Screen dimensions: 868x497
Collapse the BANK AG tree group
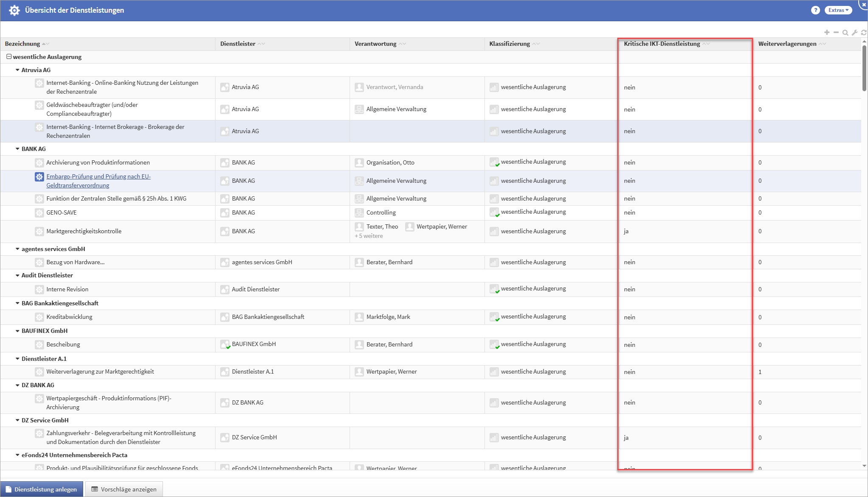point(17,149)
